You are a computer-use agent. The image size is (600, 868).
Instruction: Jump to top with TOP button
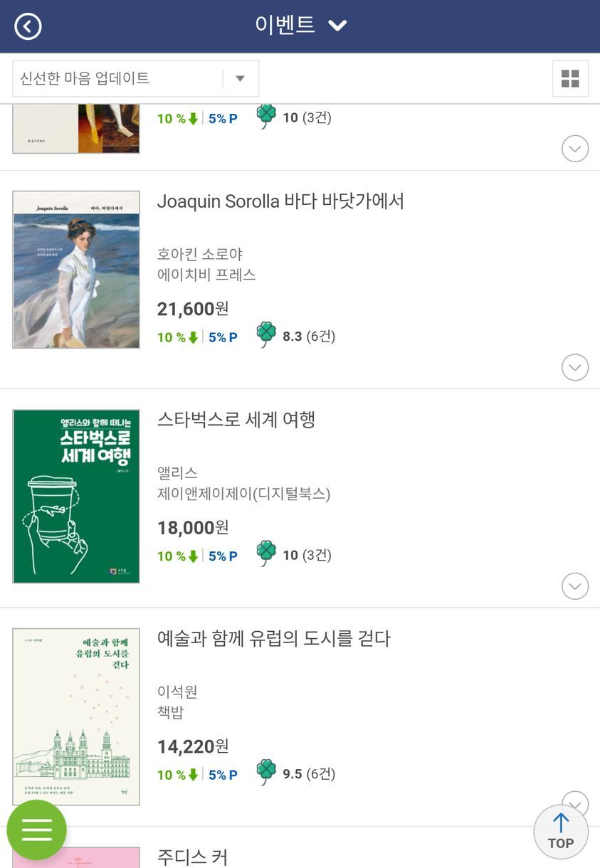(561, 832)
